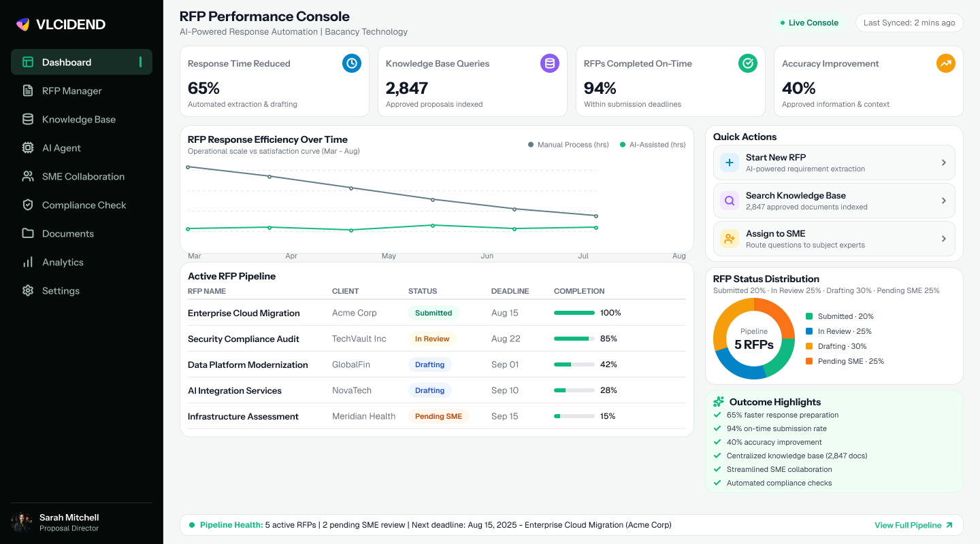This screenshot has height=544, width=980.
Task: Open the AI Agent section
Action: pos(82,148)
